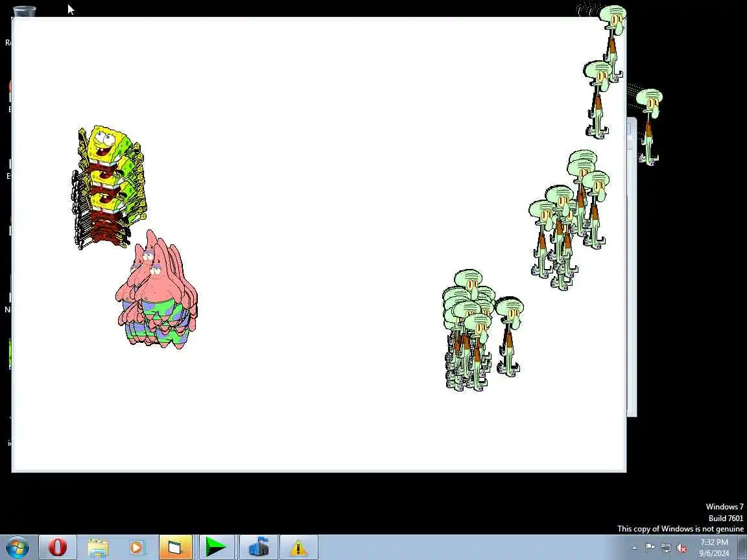Select the highlighted white window taskbar button
The width and height of the screenshot is (747, 560).
point(176,547)
